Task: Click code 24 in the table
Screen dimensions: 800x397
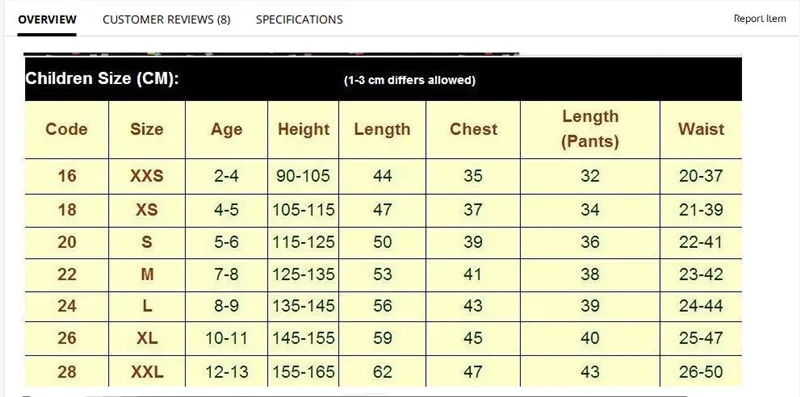Action: 67,306
